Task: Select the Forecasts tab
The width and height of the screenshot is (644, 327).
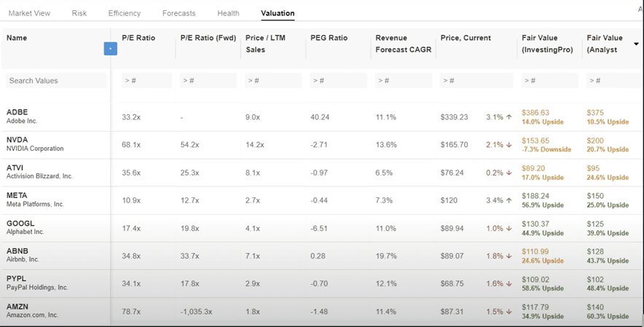Action: pos(178,13)
